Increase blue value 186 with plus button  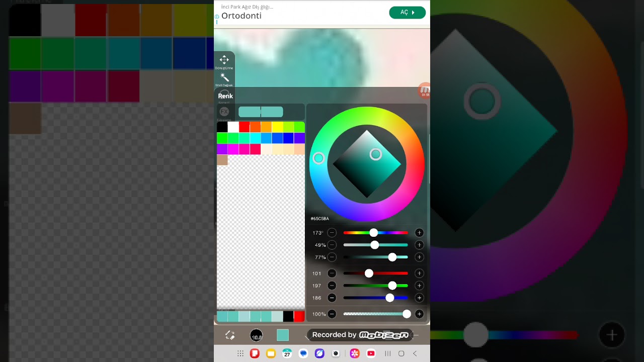click(419, 298)
